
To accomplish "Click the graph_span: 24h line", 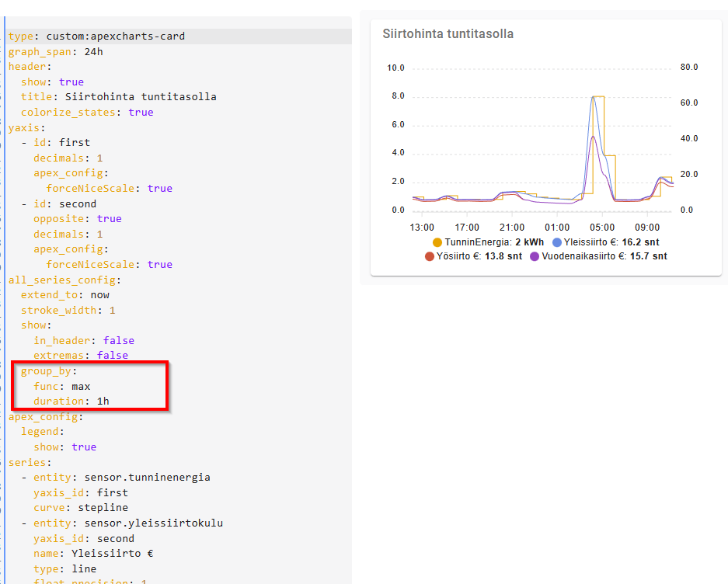I will coord(55,52).
